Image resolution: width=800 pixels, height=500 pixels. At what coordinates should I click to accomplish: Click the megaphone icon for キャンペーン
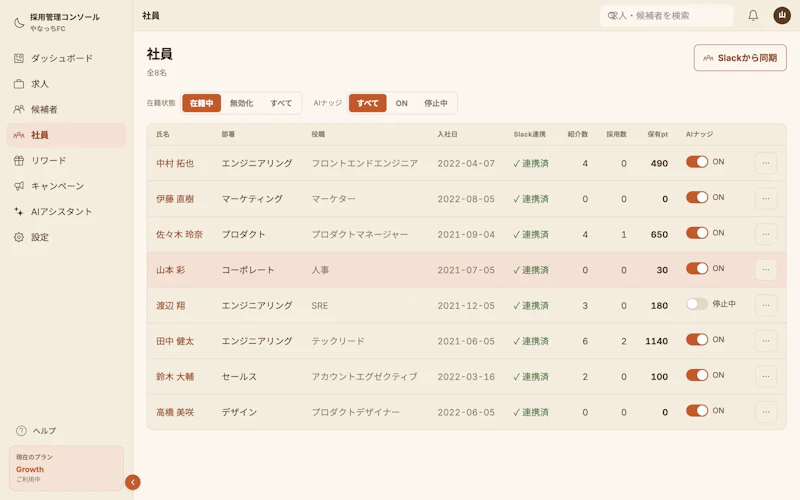pyautogui.click(x=19, y=186)
